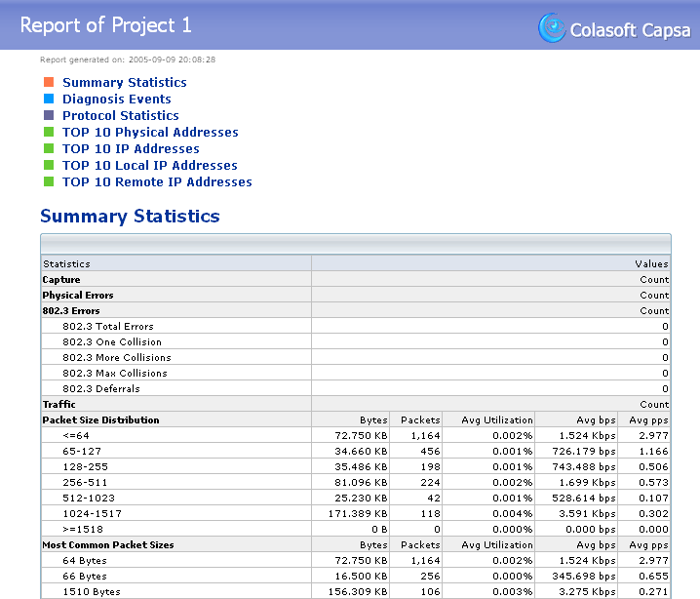Open the TOP 10 Local IP Addresses link
Image resolution: width=700 pixels, height=599 pixels.
(x=150, y=165)
